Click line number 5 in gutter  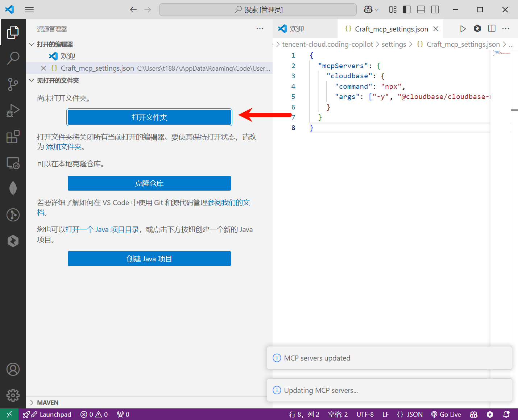293,97
